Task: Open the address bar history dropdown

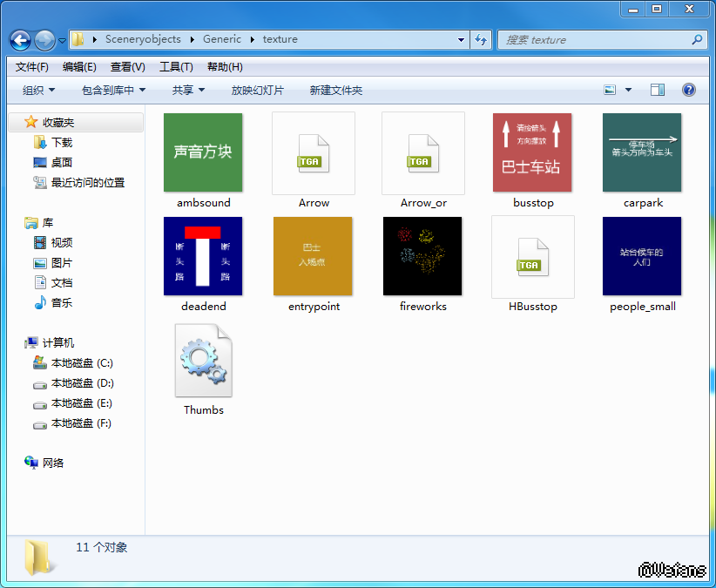Action: (462, 40)
